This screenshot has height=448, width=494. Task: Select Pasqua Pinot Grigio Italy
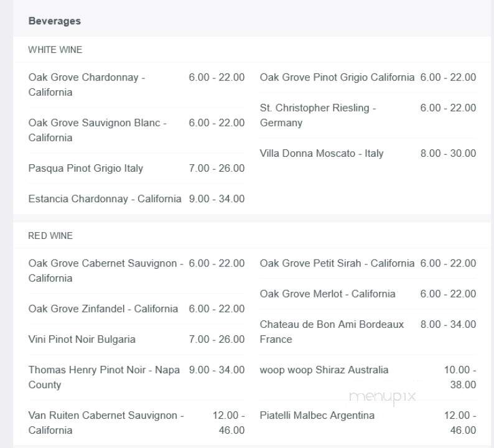click(85, 168)
